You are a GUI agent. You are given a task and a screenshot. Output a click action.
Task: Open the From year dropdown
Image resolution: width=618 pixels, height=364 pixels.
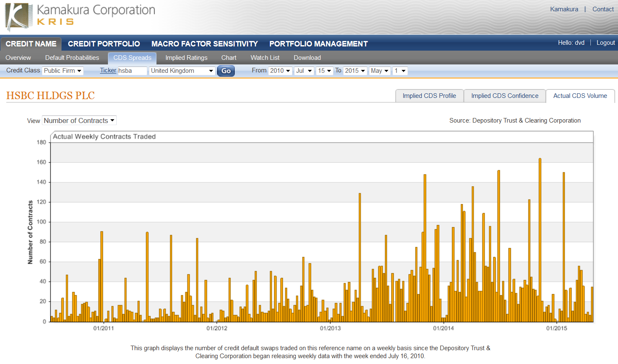(280, 70)
